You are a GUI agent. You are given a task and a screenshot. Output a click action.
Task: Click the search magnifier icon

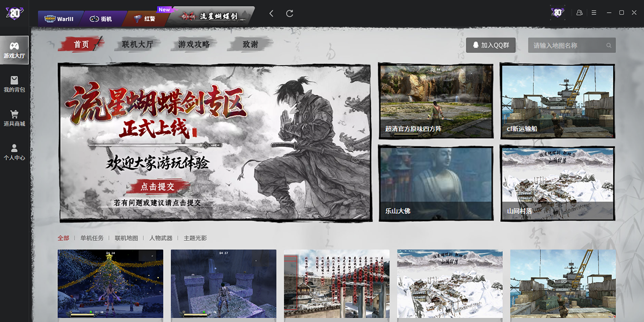point(609,46)
